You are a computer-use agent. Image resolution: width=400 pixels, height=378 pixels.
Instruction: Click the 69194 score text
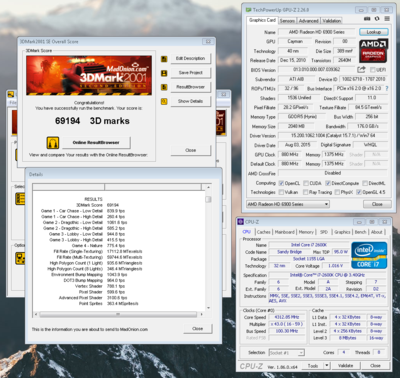point(68,121)
